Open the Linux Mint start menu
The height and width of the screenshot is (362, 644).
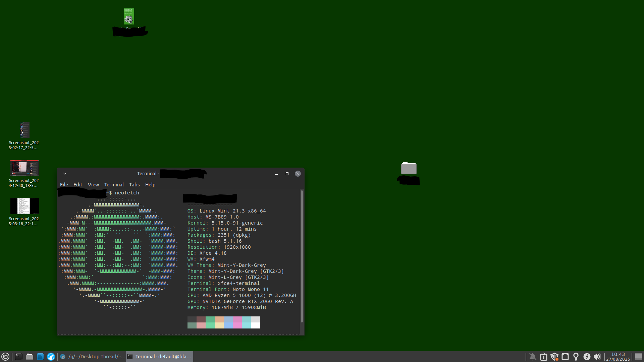[x=5, y=357]
